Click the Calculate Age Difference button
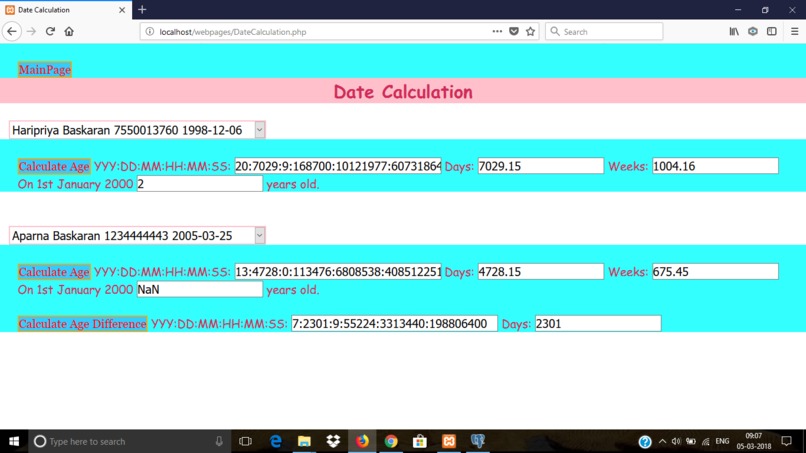The image size is (806, 453). pos(82,323)
